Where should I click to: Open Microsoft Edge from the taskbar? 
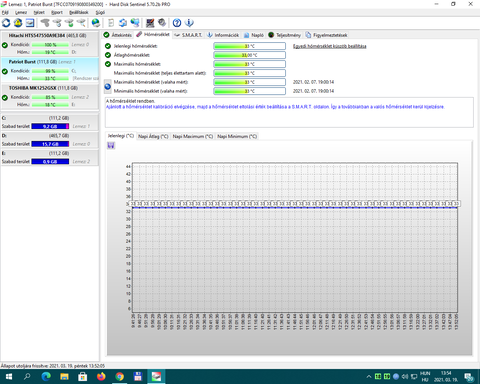[x=46, y=377]
